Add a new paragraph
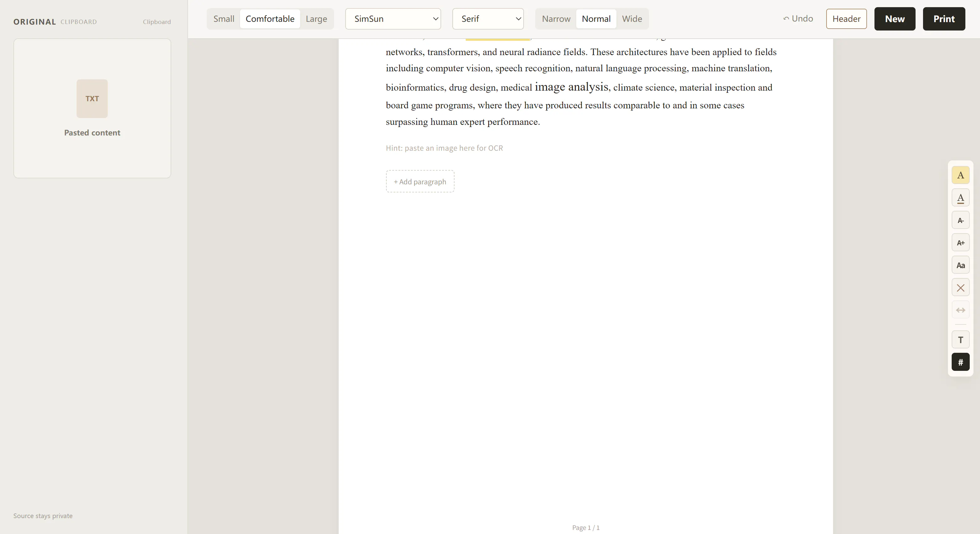 [420, 181]
